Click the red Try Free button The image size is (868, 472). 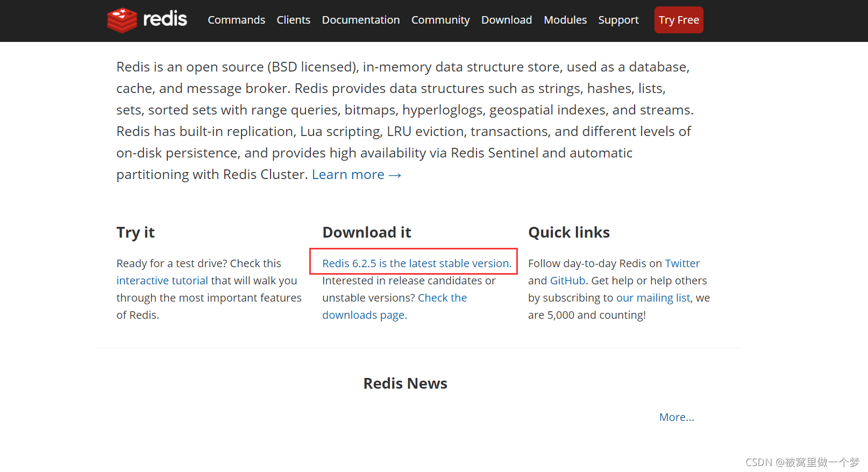pyautogui.click(x=679, y=20)
